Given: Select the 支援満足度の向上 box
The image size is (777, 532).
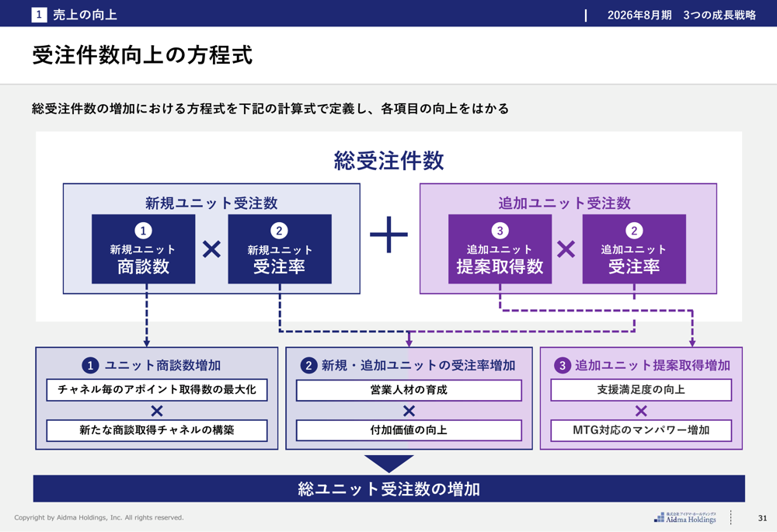Looking at the screenshot, I should [641, 390].
